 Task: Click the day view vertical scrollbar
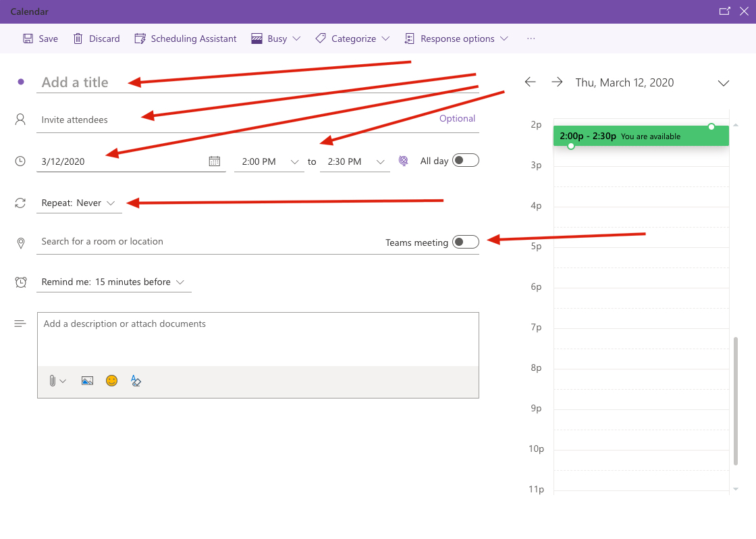pyautogui.click(x=736, y=401)
